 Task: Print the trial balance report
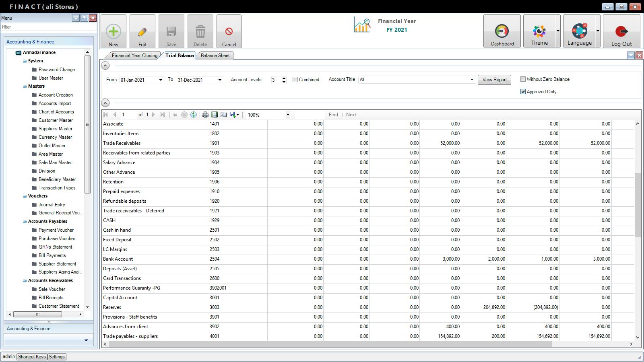[x=205, y=115]
